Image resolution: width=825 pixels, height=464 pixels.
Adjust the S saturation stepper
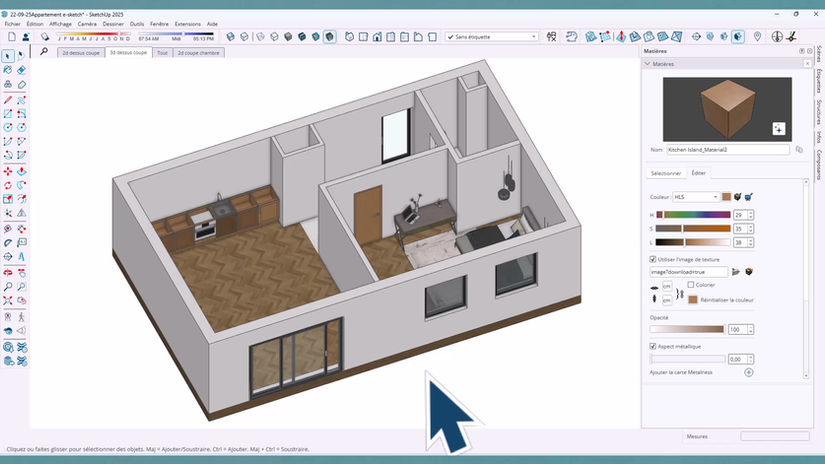tap(751, 228)
